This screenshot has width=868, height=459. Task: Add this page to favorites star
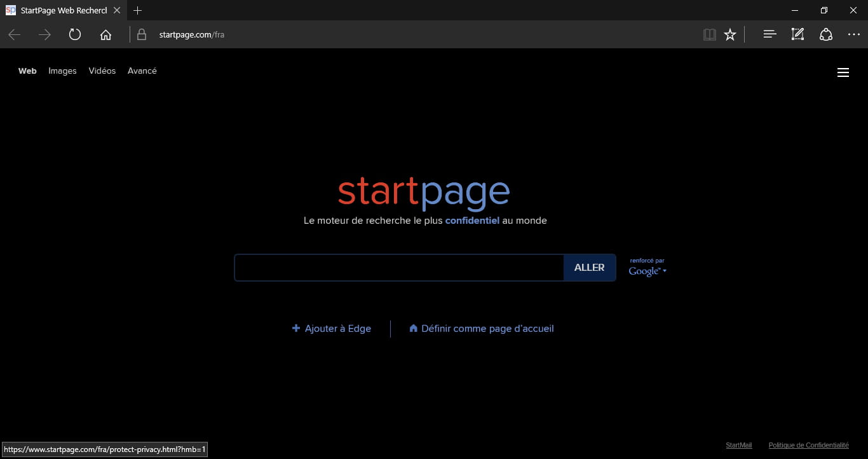point(730,35)
